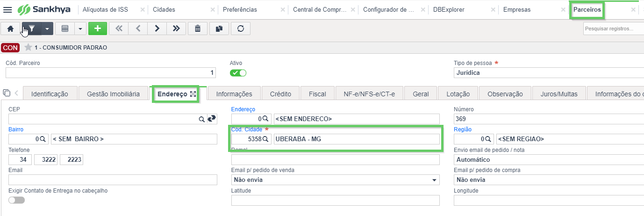Select the Geral tab
The image size is (644, 216).
point(421,94)
